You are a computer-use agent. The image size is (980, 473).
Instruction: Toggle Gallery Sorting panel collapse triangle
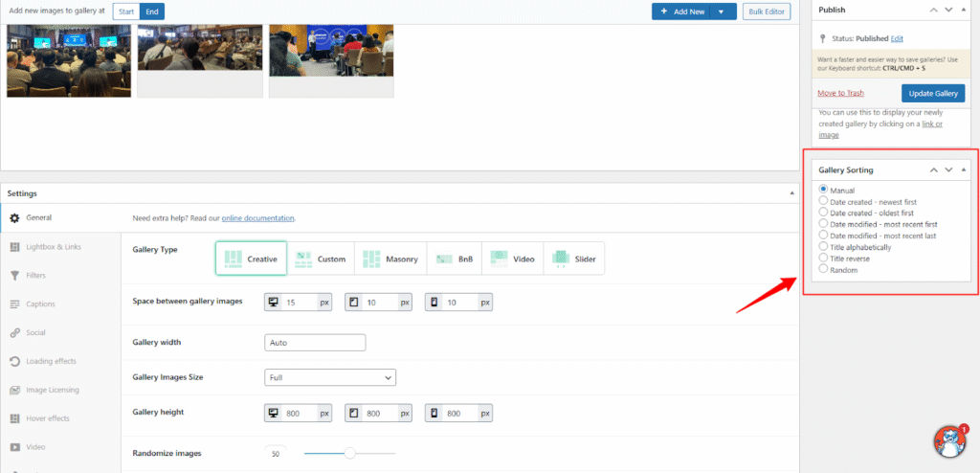tap(963, 169)
